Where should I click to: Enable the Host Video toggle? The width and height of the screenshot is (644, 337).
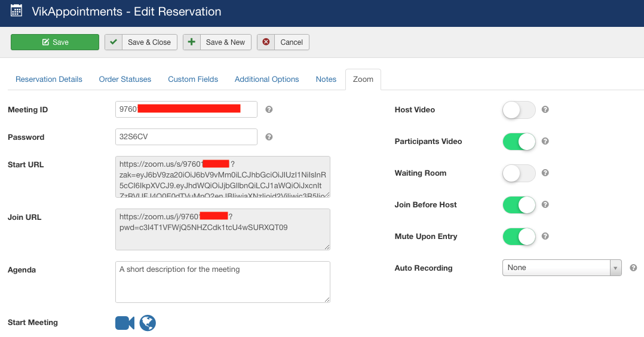[x=519, y=110]
